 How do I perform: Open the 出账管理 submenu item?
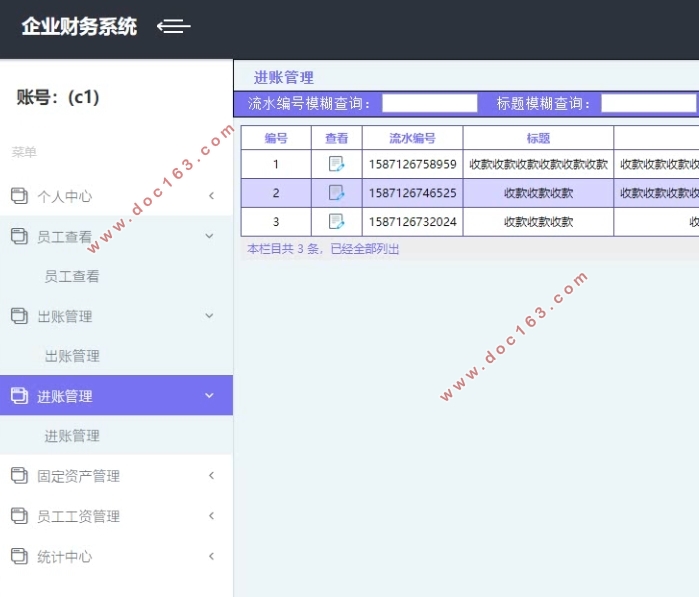tap(72, 356)
